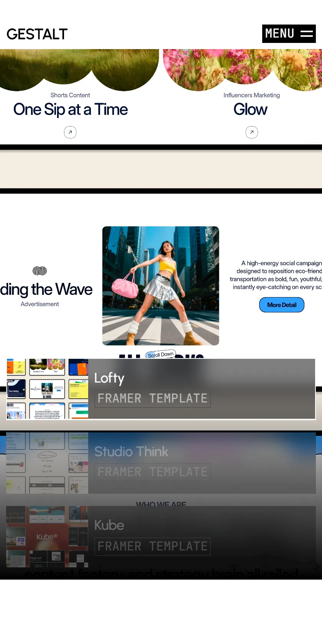This screenshot has height=644, width=322.
Task: Click the pink flowers Glow image
Action: (242, 69)
